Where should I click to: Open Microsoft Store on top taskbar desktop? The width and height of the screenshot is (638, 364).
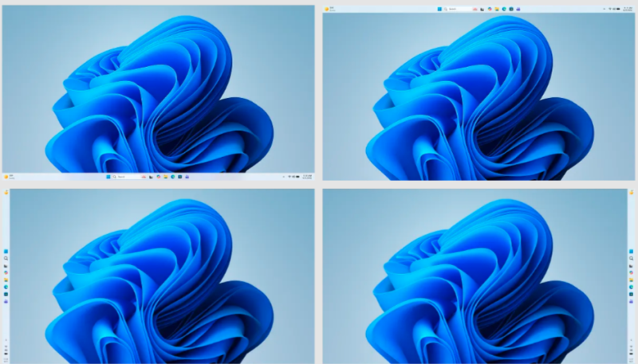click(x=511, y=9)
